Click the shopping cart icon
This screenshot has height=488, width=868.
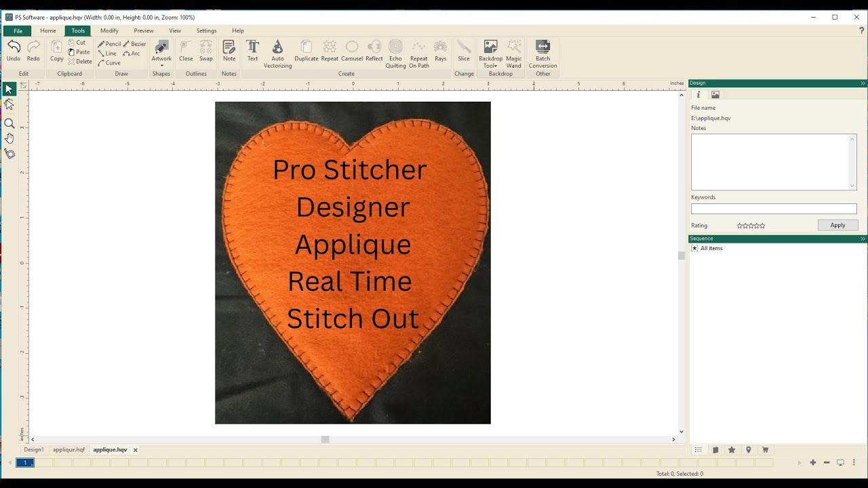pos(765,450)
